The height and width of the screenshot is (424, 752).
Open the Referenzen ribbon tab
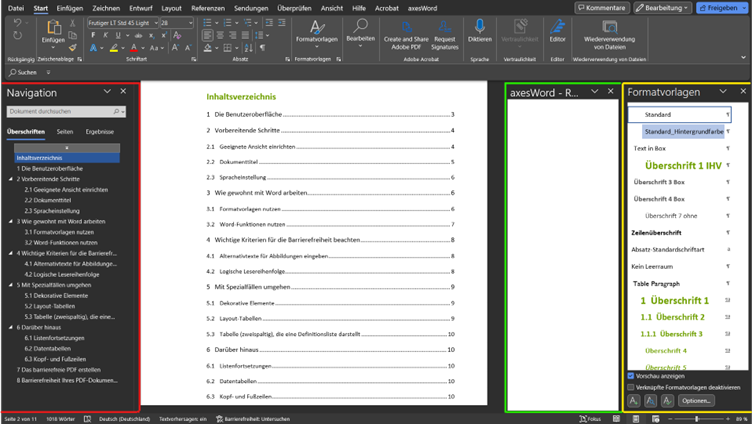click(x=208, y=8)
